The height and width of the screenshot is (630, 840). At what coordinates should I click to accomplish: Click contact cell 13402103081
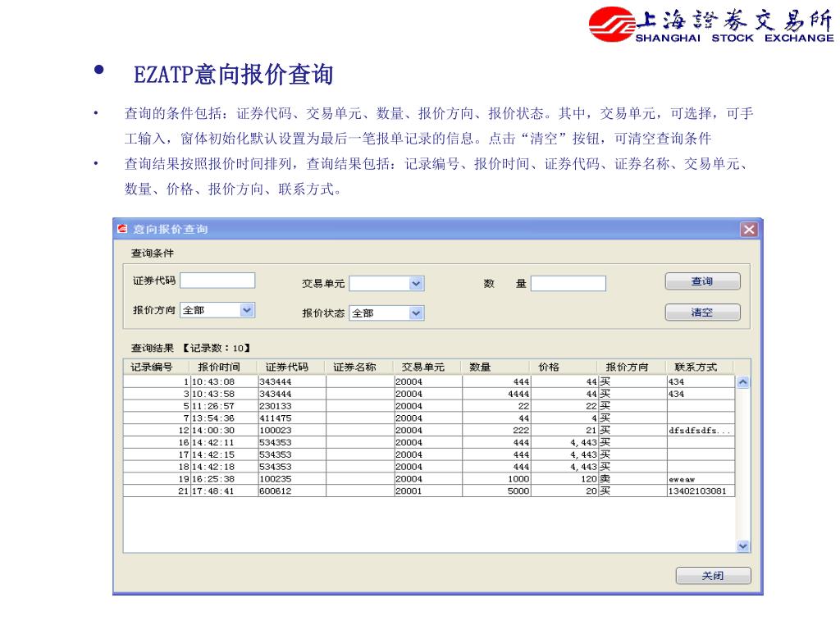tap(701, 491)
